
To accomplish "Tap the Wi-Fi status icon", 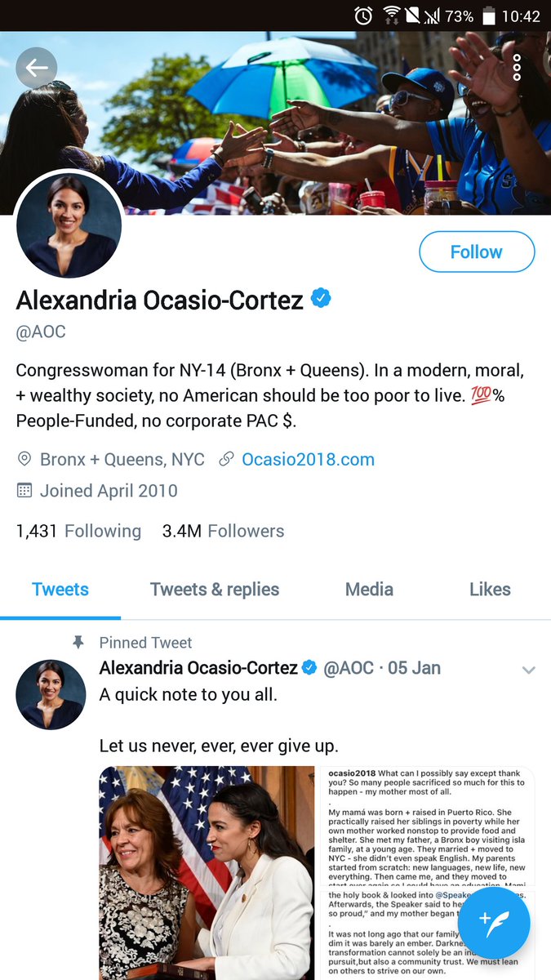I will [390, 16].
